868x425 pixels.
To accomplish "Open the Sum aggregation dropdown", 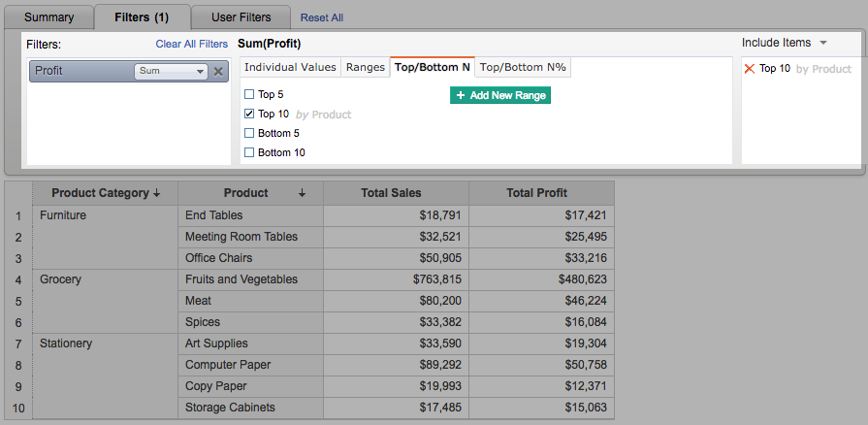I will (172, 71).
